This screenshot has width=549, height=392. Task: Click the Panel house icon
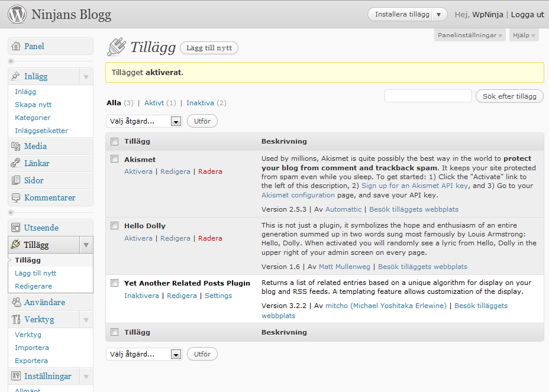pyautogui.click(x=16, y=46)
